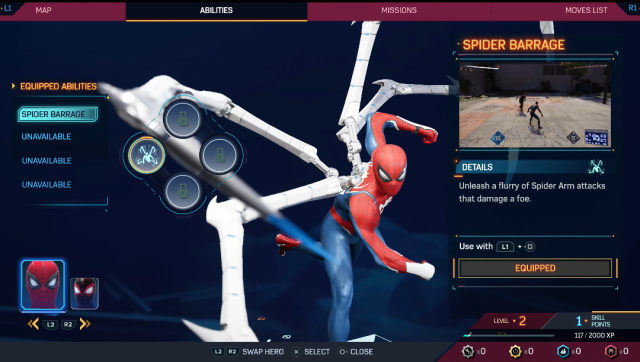Viewport: 640px width, 362px height.
Task: Go to the Missions tab
Action: 399,10
